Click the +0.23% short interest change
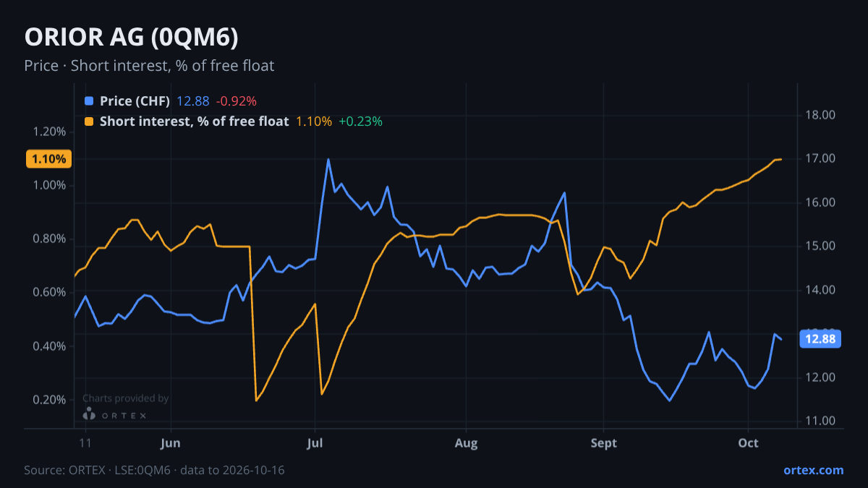Screen dimensions: 868x488 360,121
